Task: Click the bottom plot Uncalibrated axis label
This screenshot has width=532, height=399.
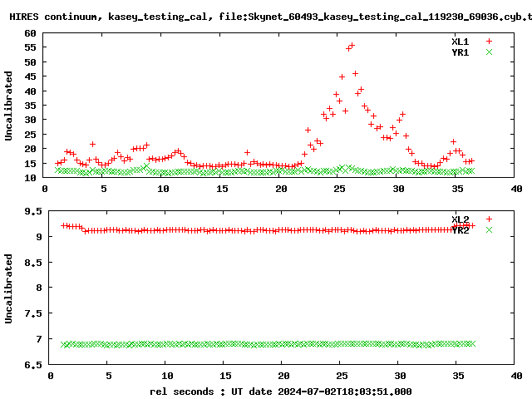Action: (x=8, y=288)
